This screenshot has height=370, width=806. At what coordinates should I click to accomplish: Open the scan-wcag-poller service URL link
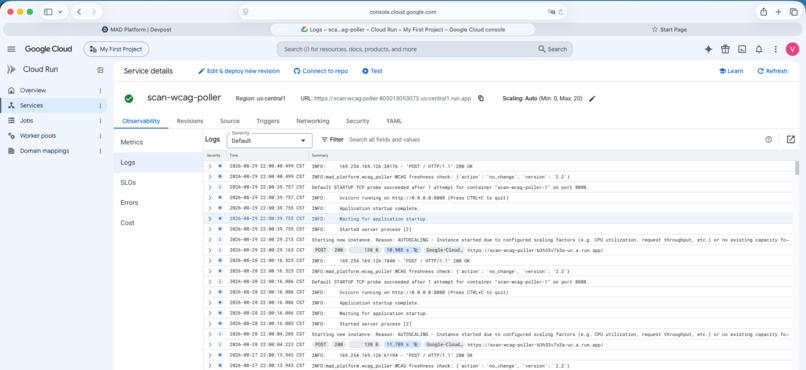[x=392, y=99]
